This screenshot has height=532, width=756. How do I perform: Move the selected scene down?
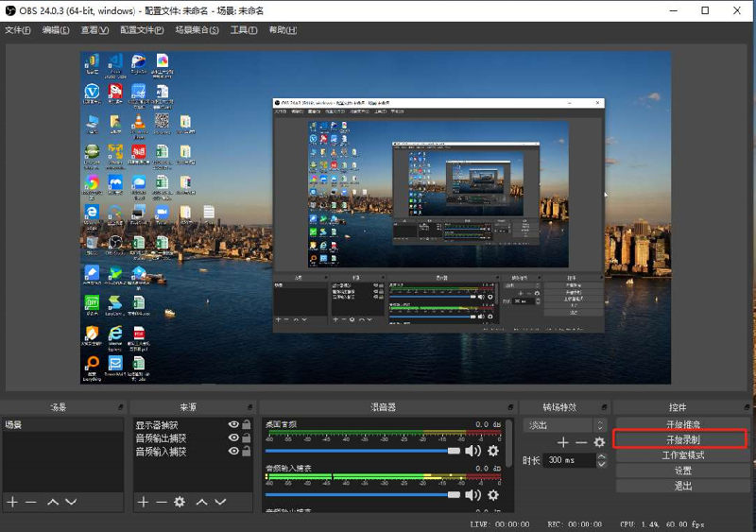click(x=70, y=502)
